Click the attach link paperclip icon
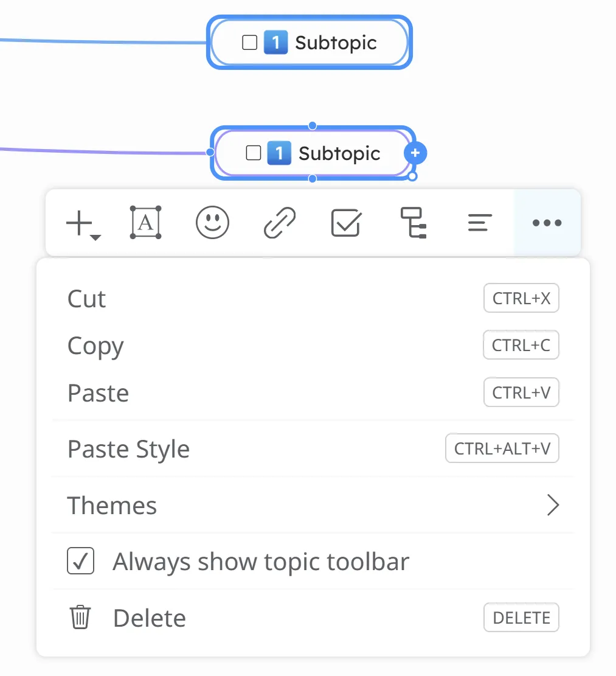 click(279, 223)
